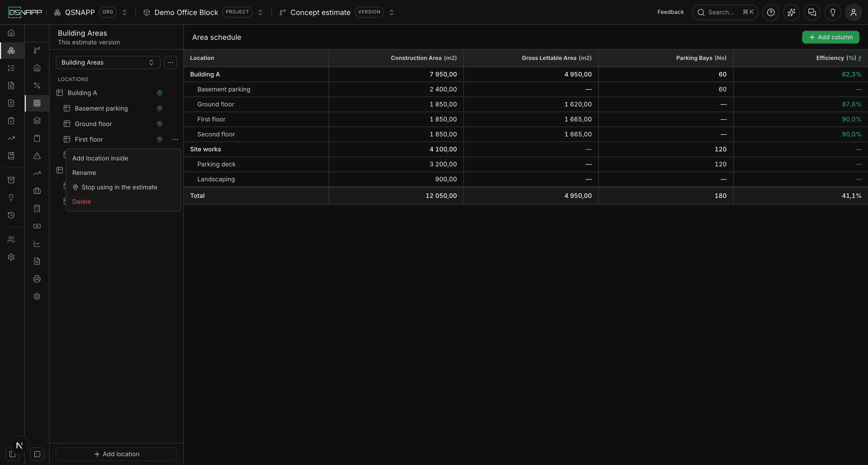Click the QSNAPP logo

pos(25,12)
